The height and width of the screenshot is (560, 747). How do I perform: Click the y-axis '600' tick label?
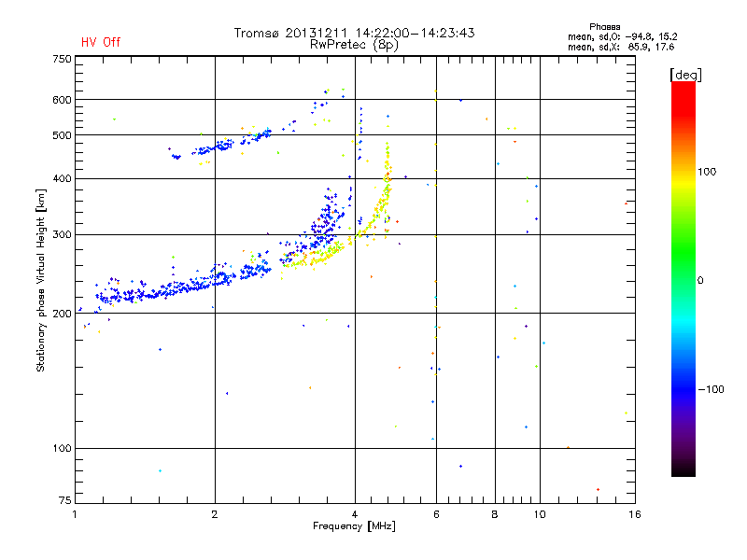(x=62, y=100)
